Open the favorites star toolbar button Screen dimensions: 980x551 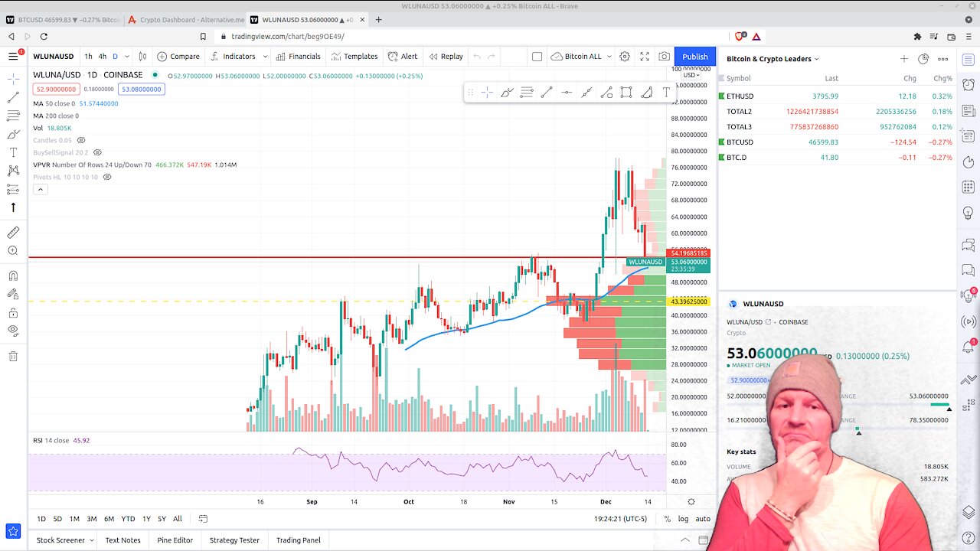(13, 531)
